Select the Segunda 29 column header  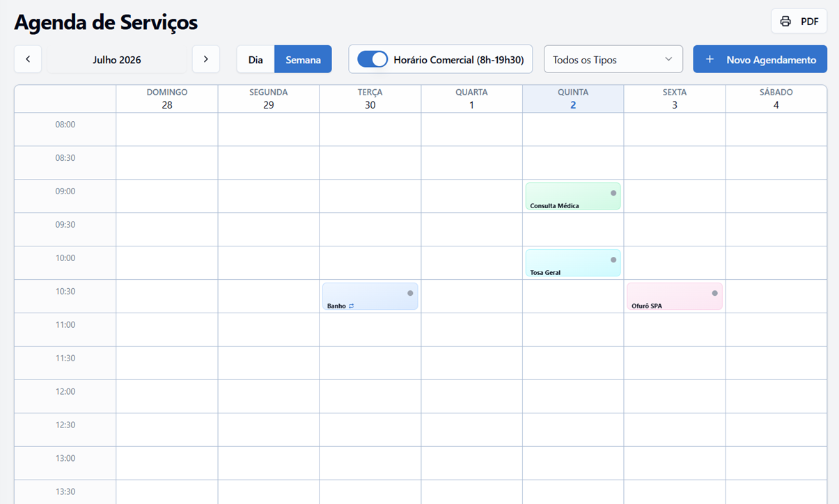pos(269,98)
